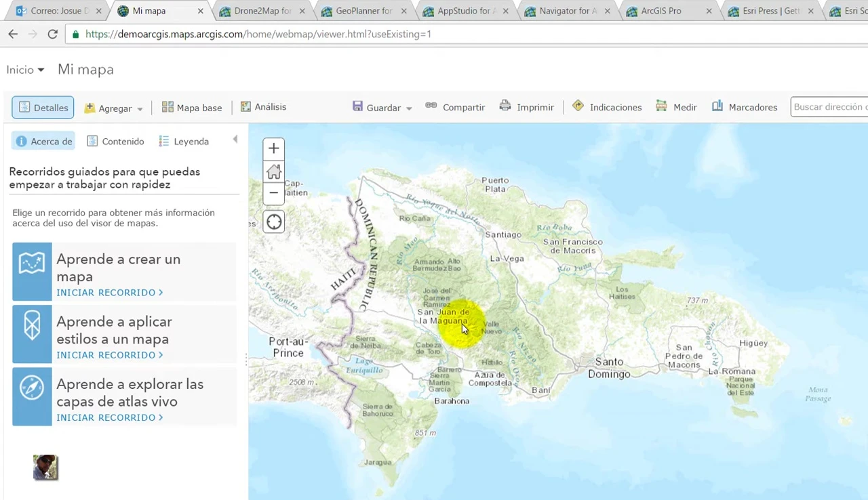
Task: Activate the Medir measure tool
Action: point(676,107)
